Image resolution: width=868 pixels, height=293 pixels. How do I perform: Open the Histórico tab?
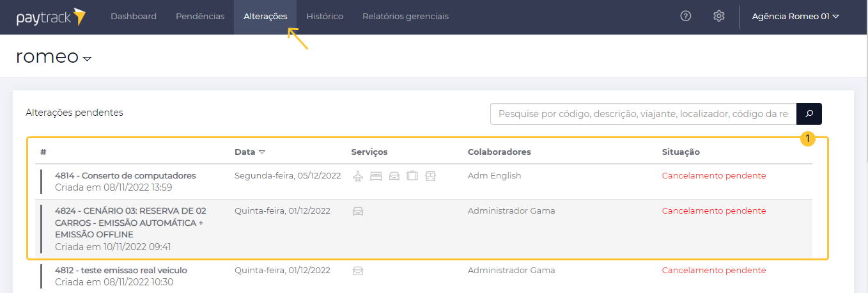pos(325,17)
